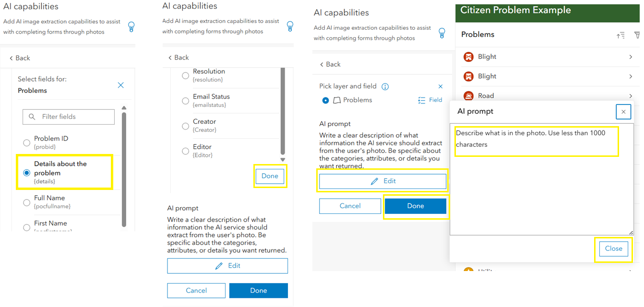644x307 pixels.
Task: Select the Problem ID radio button
Action: pyautogui.click(x=27, y=142)
